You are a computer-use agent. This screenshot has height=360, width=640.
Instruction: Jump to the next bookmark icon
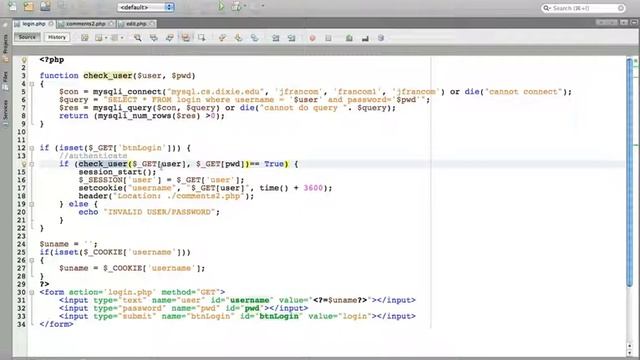pos(238,38)
